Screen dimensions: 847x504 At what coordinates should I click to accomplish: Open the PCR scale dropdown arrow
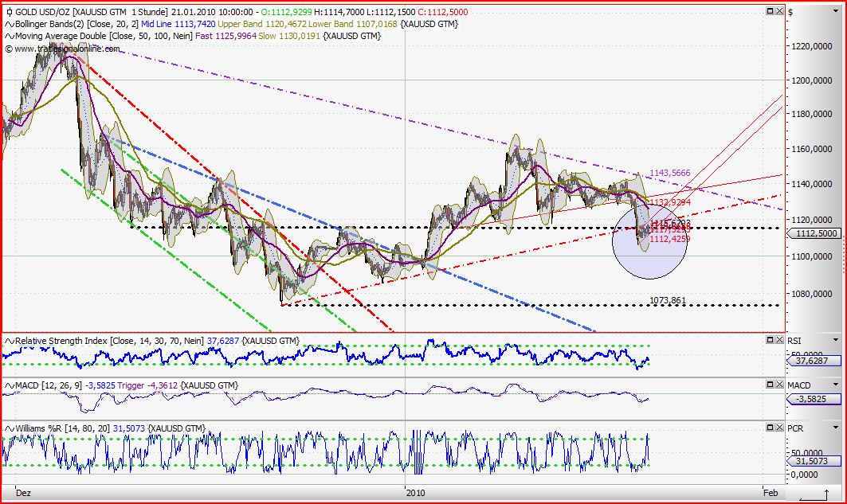click(x=836, y=428)
